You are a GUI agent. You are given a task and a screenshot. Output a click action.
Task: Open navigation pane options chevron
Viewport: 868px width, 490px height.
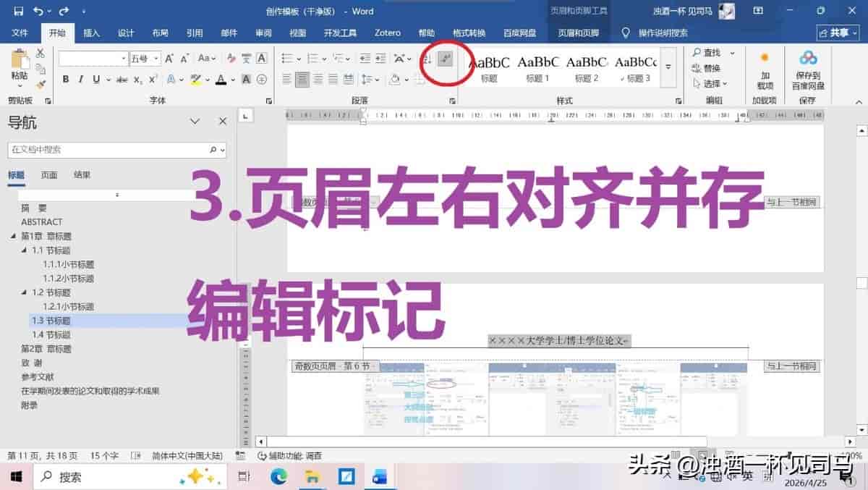(195, 122)
